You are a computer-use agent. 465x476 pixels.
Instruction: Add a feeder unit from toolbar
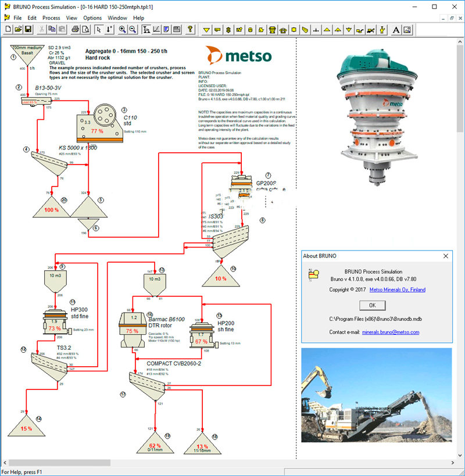point(217,30)
